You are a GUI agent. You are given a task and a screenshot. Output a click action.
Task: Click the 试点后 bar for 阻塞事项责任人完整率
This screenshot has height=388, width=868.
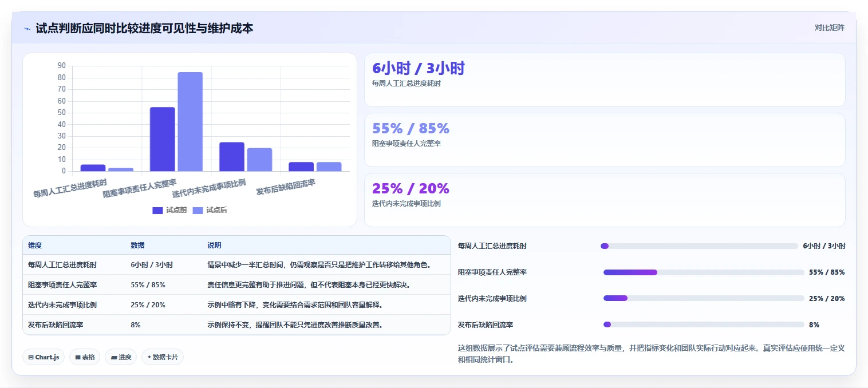[x=190, y=121]
